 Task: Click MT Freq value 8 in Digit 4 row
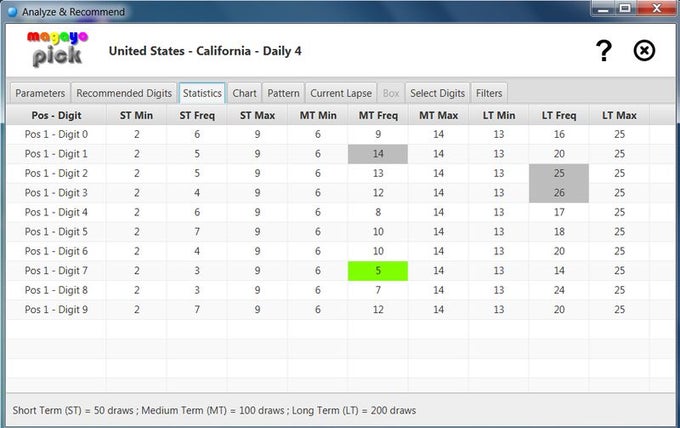[x=378, y=212]
